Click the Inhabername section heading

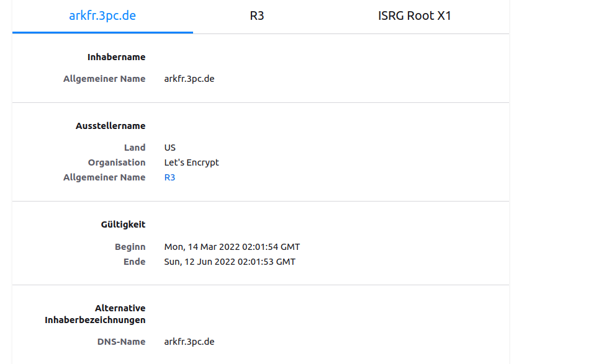pyautogui.click(x=116, y=57)
